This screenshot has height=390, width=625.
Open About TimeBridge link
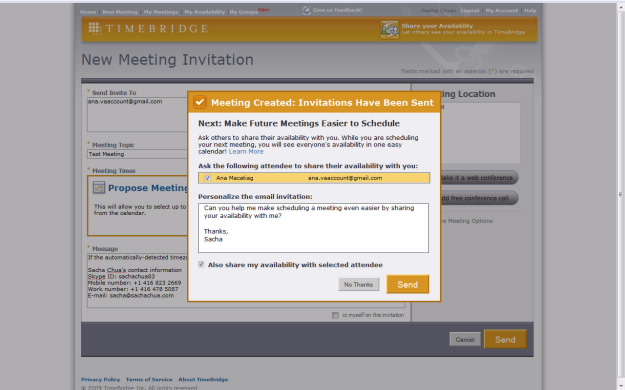(x=203, y=379)
